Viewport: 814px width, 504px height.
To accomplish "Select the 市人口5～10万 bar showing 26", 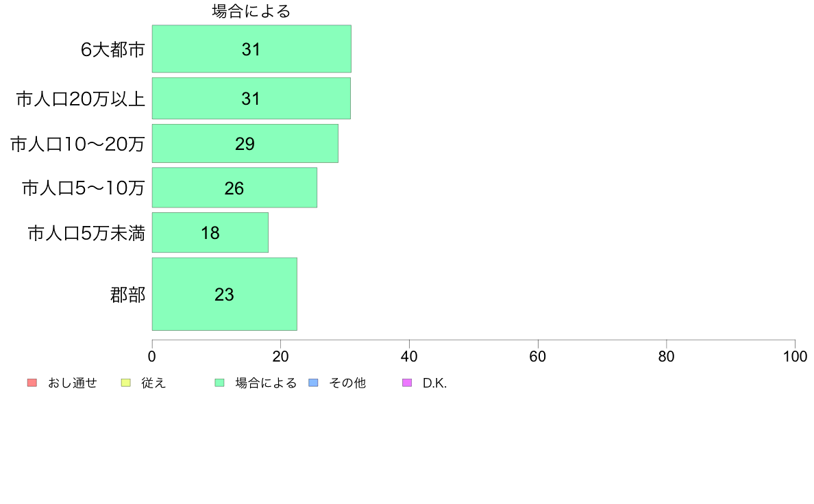I will (234, 188).
